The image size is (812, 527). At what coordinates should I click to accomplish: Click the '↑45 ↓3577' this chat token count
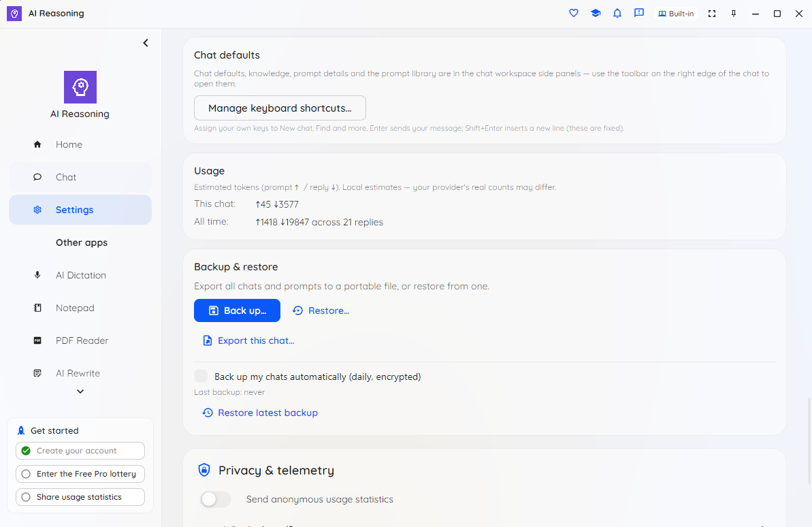point(277,204)
